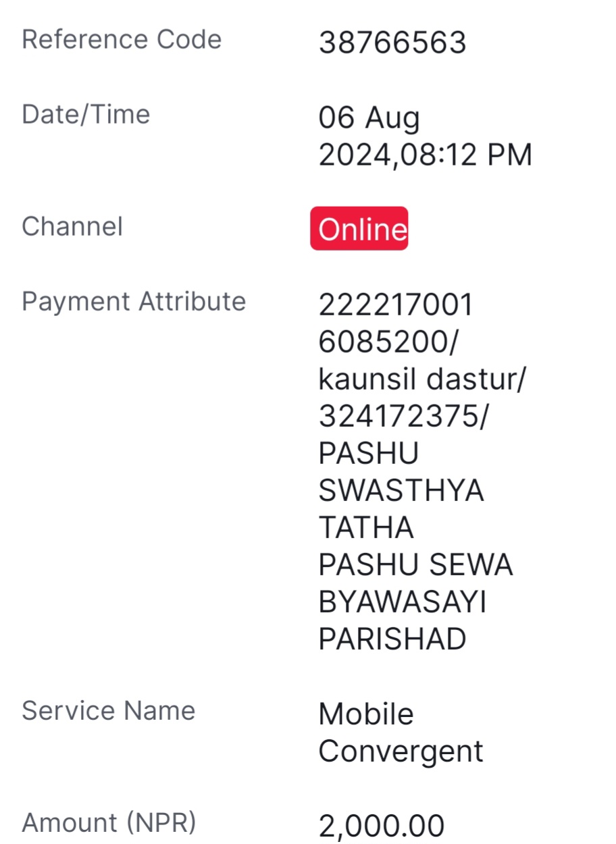Viewport: 616px width, 844px height.
Task: Tap the red Online channel badge
Action: pos(359,229)
